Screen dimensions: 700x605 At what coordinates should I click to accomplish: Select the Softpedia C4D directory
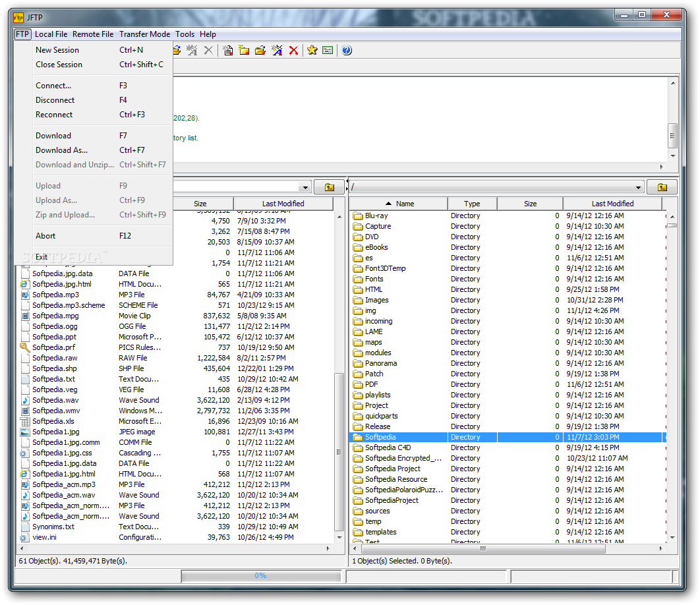388,448
